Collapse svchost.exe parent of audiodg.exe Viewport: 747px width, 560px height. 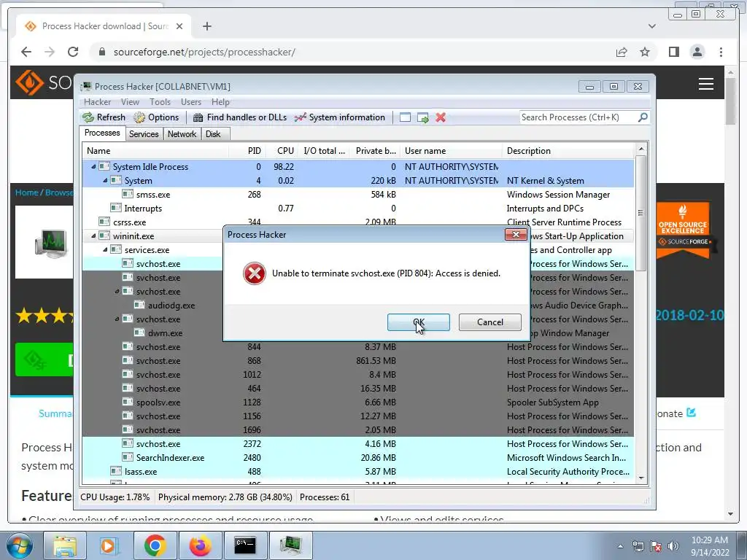tap(117, 292)
